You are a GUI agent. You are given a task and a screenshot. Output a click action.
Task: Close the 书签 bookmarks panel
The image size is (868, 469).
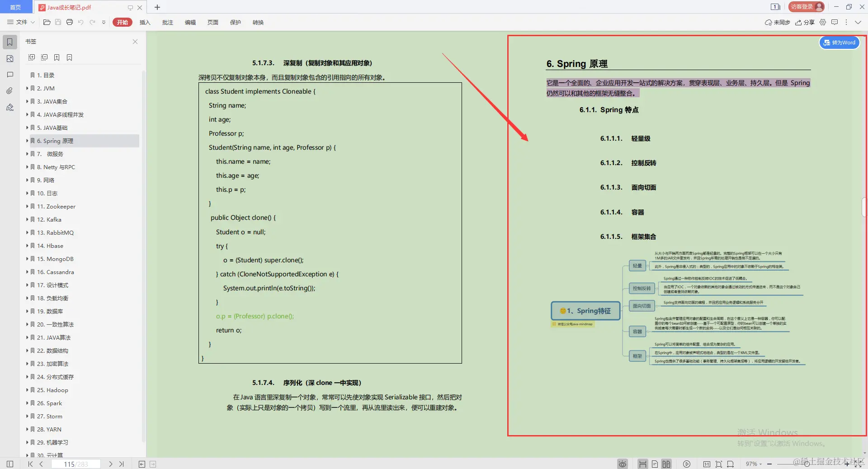135,42
